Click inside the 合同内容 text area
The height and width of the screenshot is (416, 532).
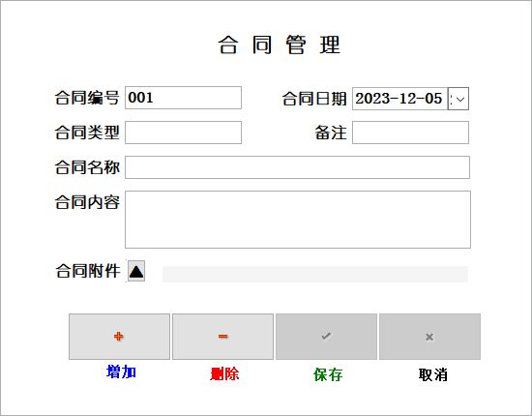(298, 220)
